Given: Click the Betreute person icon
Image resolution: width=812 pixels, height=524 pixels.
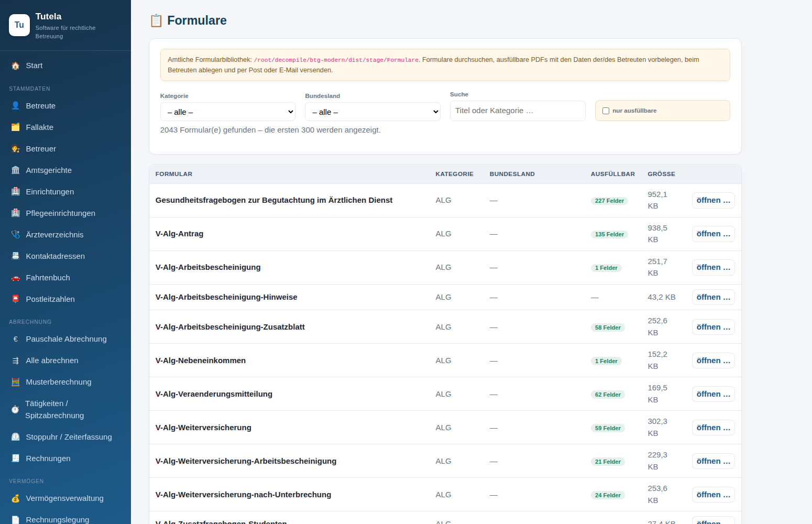Looking at the screenshot, I should tap(16, 106).
